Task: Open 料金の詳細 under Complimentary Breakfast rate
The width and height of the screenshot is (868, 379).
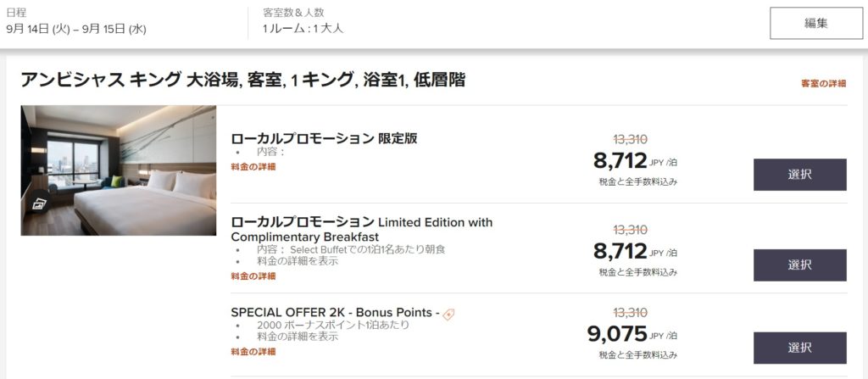Action: click(253, 276)
